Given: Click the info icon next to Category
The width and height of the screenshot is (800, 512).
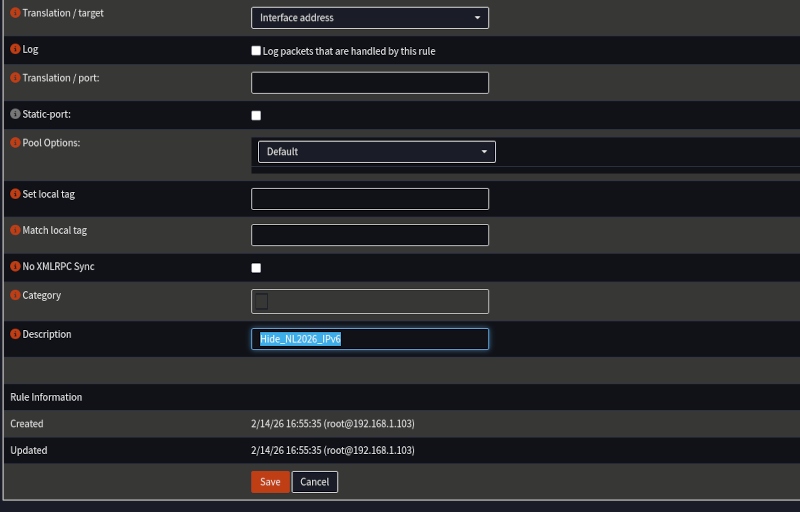Looking at the screenshot, I should point(15,296).
